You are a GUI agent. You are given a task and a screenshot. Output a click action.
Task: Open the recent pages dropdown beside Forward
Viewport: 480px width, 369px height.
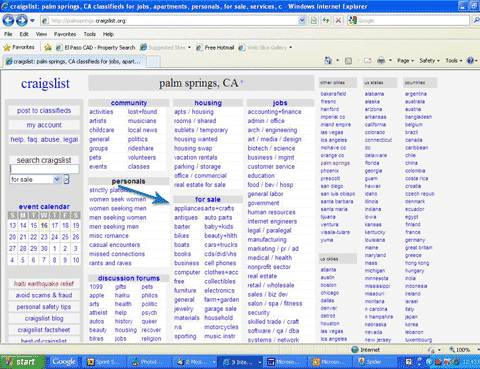tap(32, 21)
